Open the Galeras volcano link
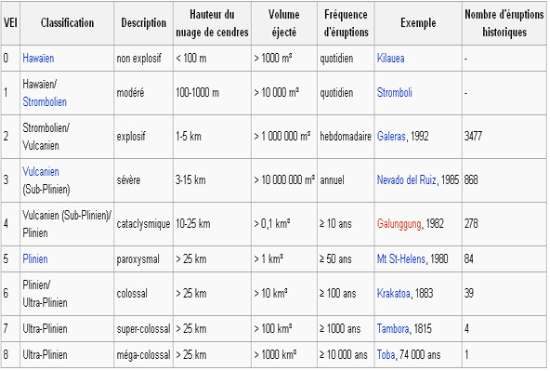 point(391,136)
